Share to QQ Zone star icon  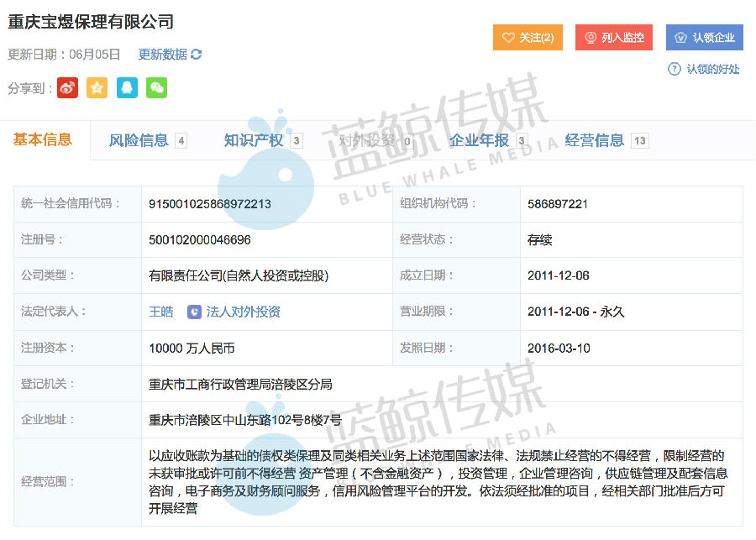(x=97, y=88)
